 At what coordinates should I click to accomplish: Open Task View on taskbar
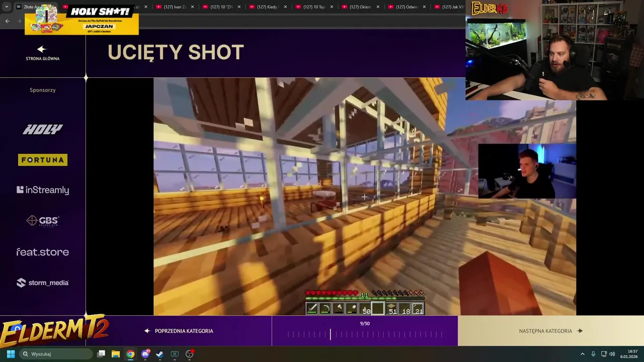101,354
